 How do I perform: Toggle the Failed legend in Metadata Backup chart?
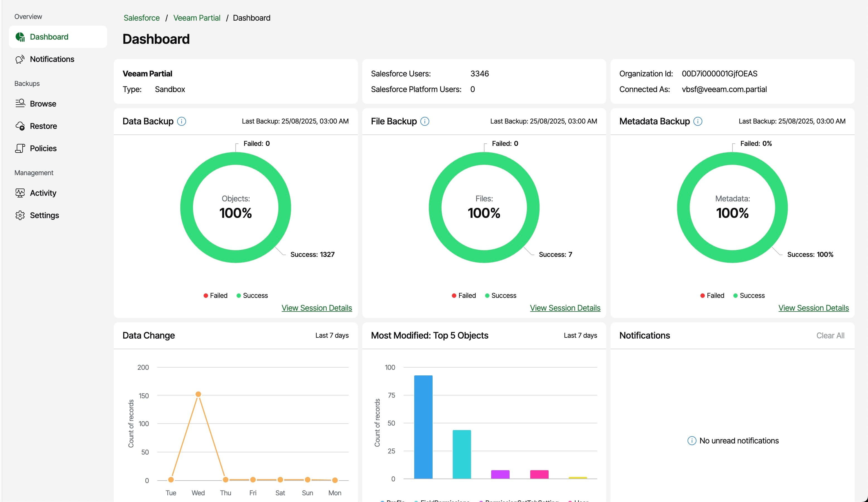pos(712,295)
